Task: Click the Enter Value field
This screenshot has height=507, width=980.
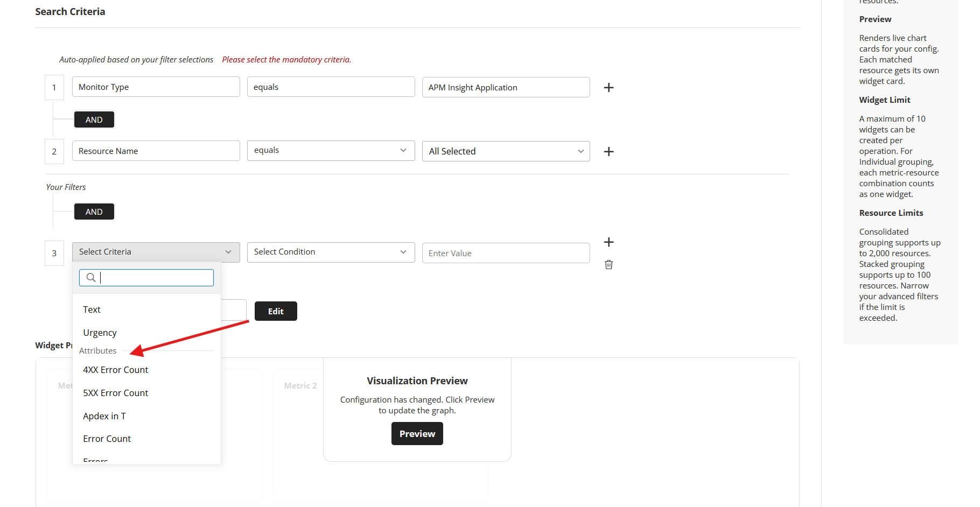Action: pyautogui.click(x=506, y=253)
